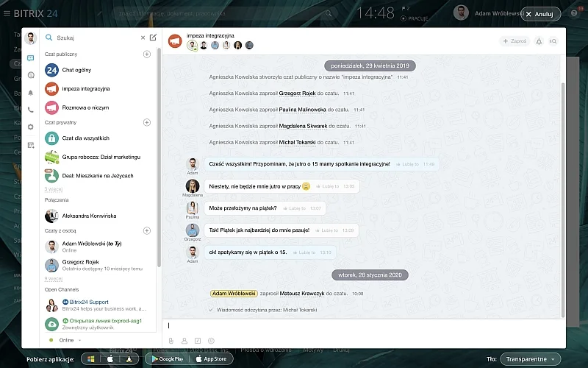Screen dimensions: 588x368
Task: Mention a user with the person icon
Action: click(184, 341)
